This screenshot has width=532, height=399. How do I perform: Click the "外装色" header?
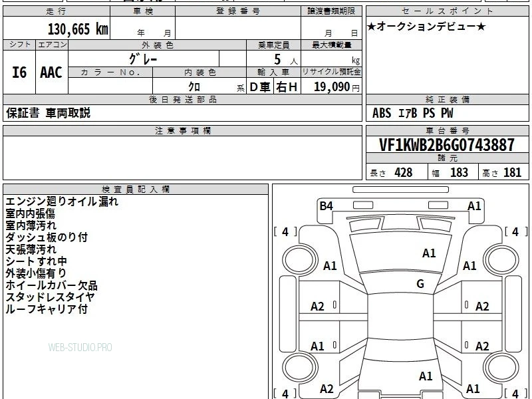pos(157,45)
